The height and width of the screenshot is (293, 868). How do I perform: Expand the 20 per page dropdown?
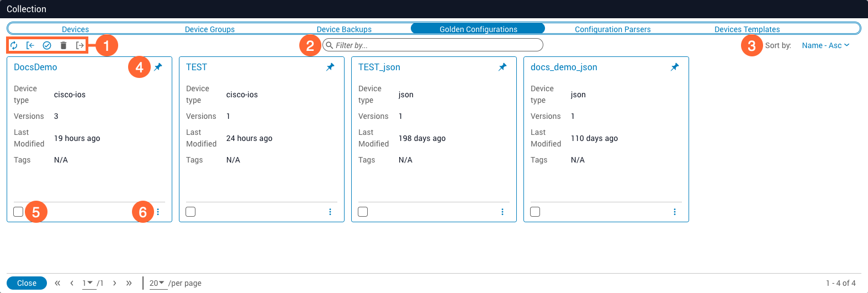tap(157, 283)
